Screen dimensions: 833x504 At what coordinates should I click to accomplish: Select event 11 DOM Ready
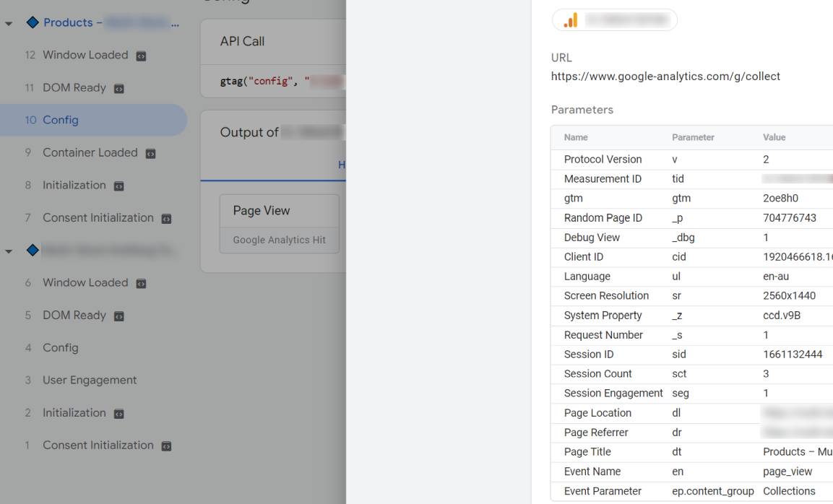74,87
